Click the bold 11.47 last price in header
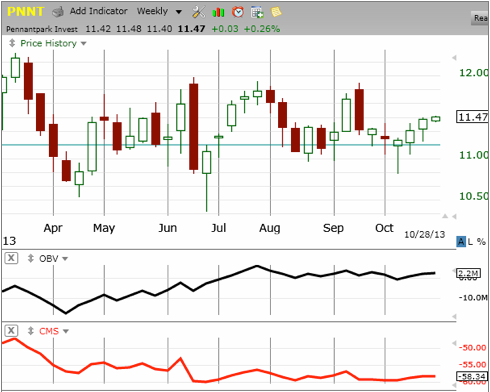This screenshot has height=392, width=490. click(191, 29)
